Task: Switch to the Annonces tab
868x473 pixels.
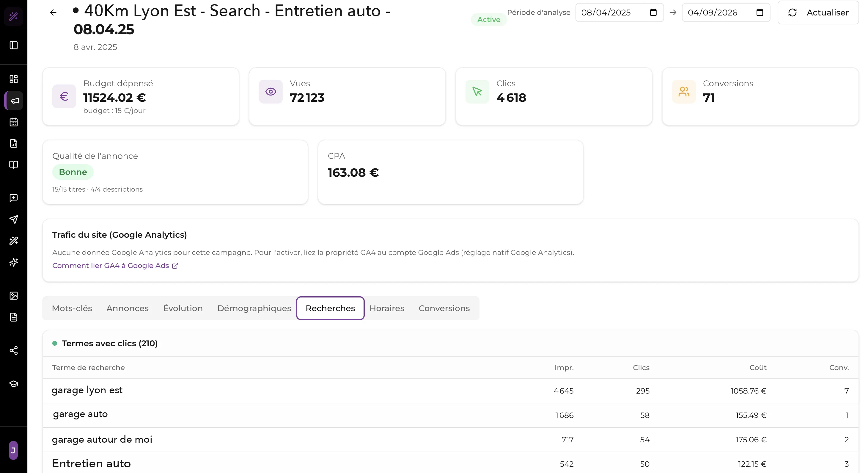Action: [x=127, y=308]
